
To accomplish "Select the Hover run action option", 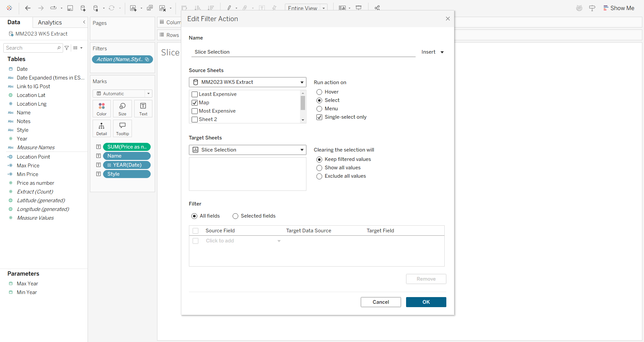I will pos(319,92).
